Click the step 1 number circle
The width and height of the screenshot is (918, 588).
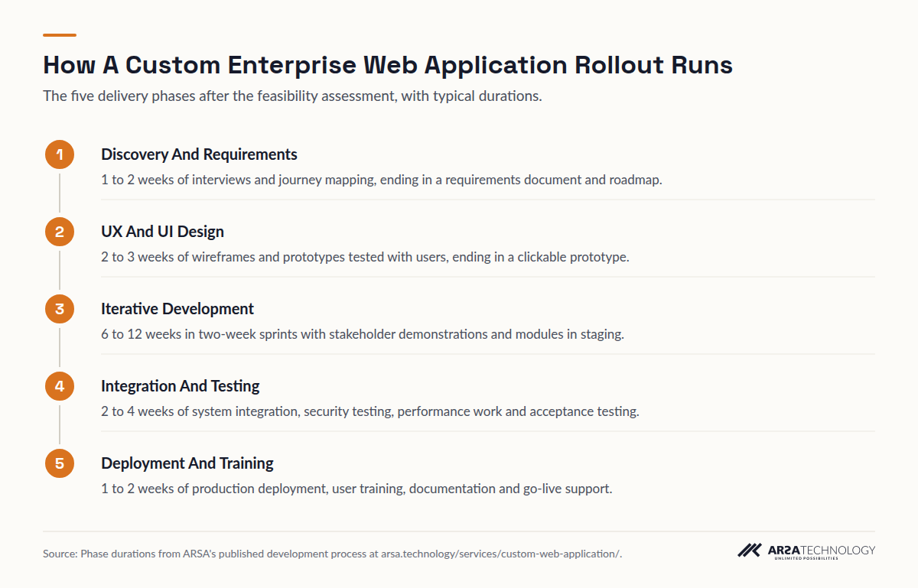pos(60,154)
